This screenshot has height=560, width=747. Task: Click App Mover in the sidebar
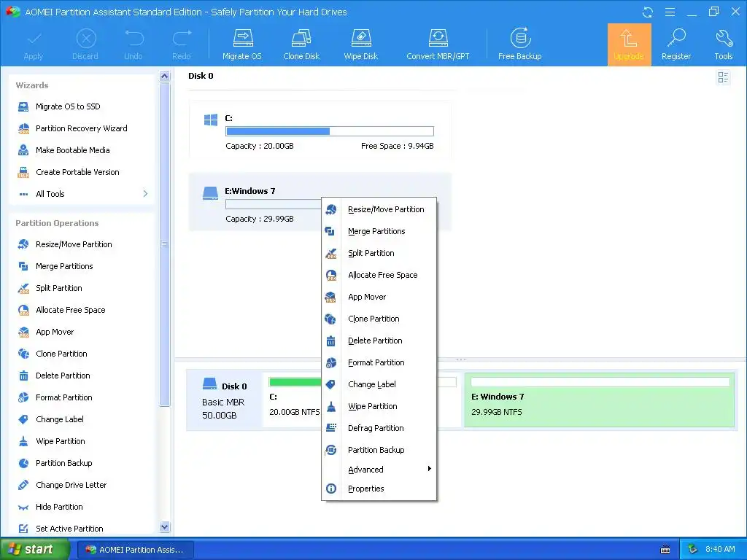click(x=55, y=332)
